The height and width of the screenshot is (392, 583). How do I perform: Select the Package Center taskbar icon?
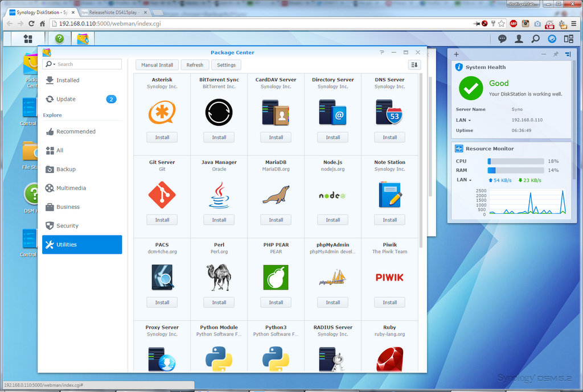83,39
